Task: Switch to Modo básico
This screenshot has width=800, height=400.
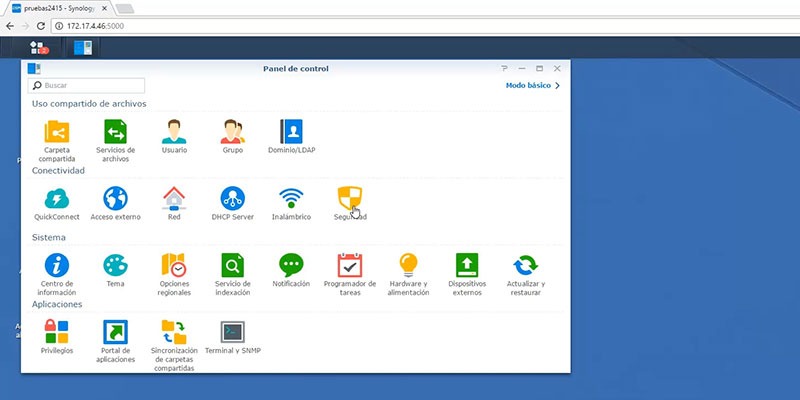Action: [533, 85]
